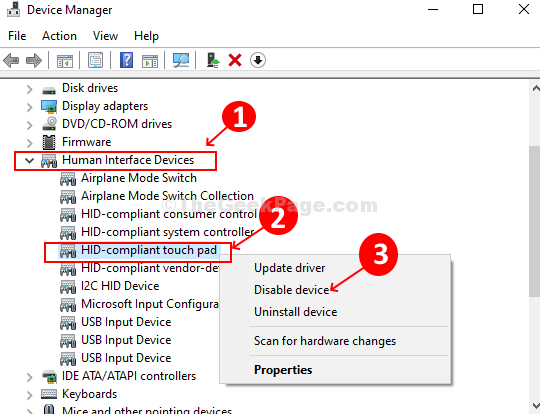Click the Disk drives icon

coord(49,90)
